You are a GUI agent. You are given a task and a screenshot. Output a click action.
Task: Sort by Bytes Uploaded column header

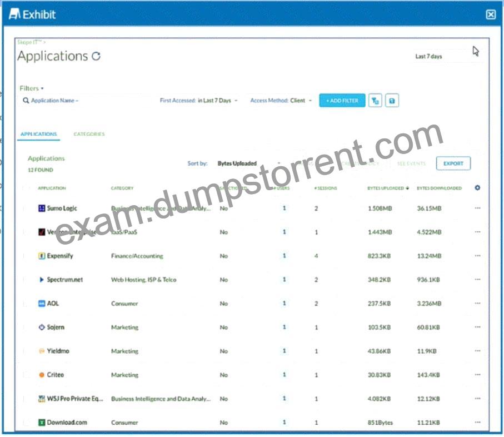[x=388, y=188]
